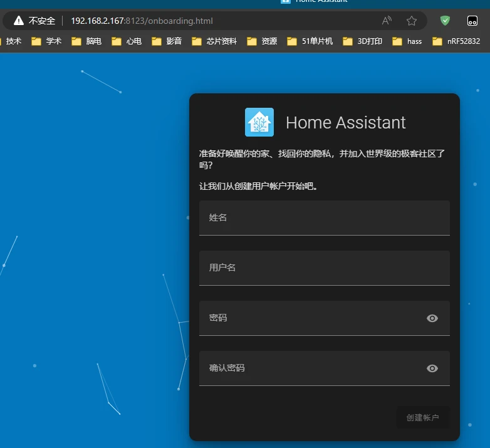Screen dimensions: 490x448
Task: Click the 创建帐户 button
Action: point(423,418)
